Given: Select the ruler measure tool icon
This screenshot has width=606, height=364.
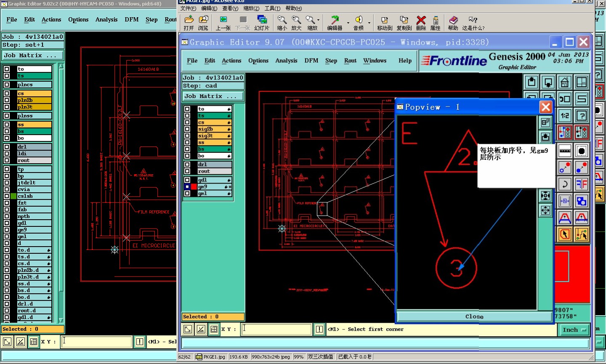Looking at the screenshot, I should (x=565, y=151).
